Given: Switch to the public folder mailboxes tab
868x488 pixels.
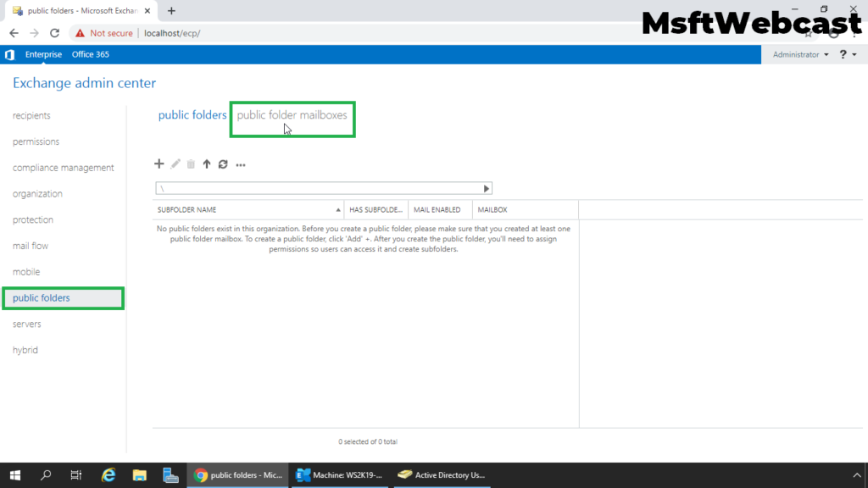Looking at the screenshot, I should pos(292,115).
